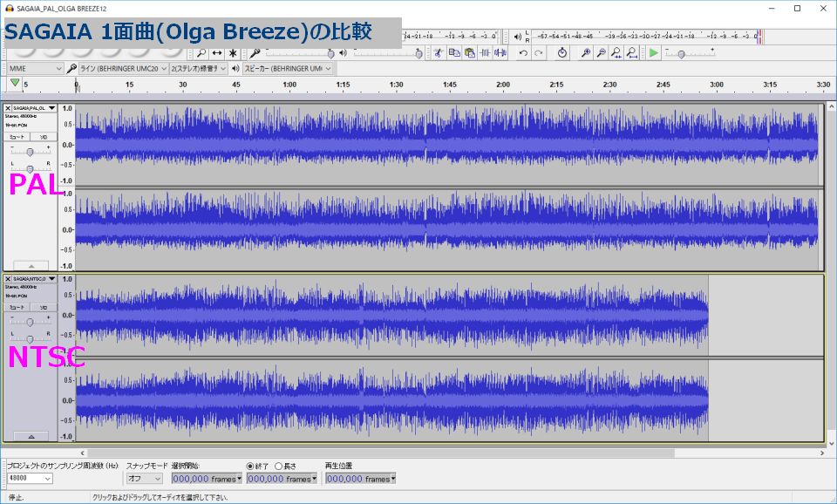Click the Zoom In magnifier icon
The width and height of the screenshot is (837, 504).
pyautogui.click(x=586, y=53)
